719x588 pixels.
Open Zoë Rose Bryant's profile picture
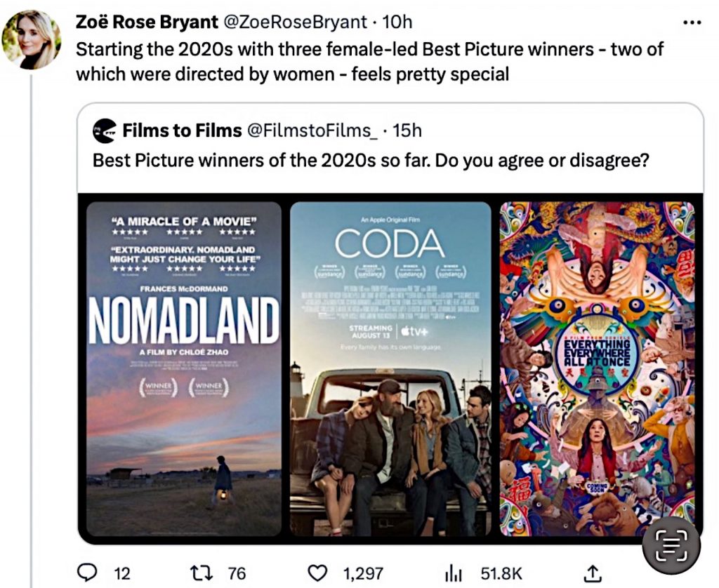tap(31, 40)
